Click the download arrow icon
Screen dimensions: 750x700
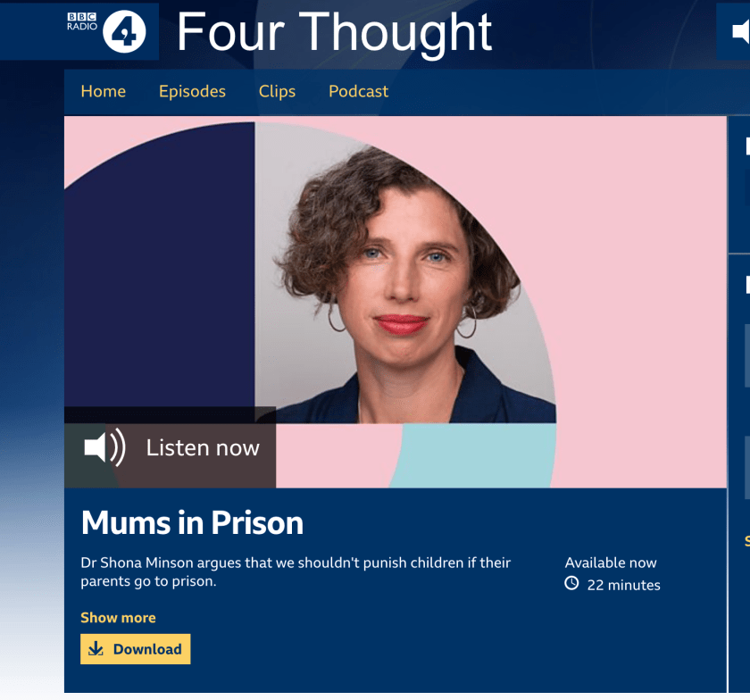96,649
